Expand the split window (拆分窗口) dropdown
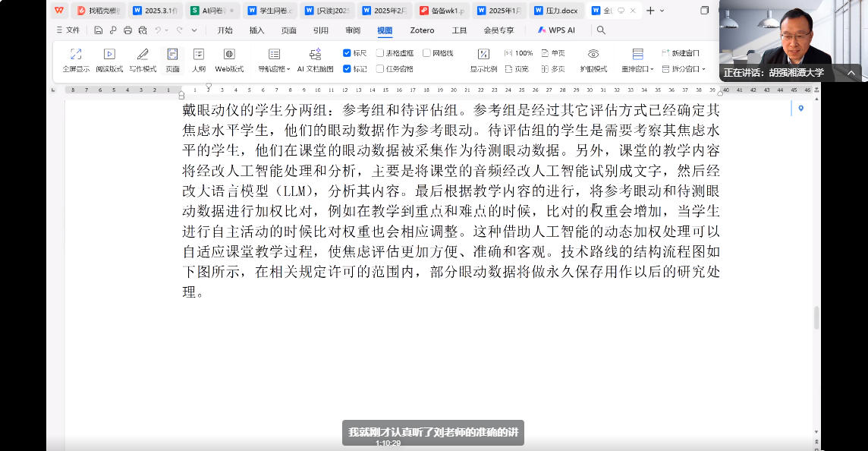 [x=684, y=68]
